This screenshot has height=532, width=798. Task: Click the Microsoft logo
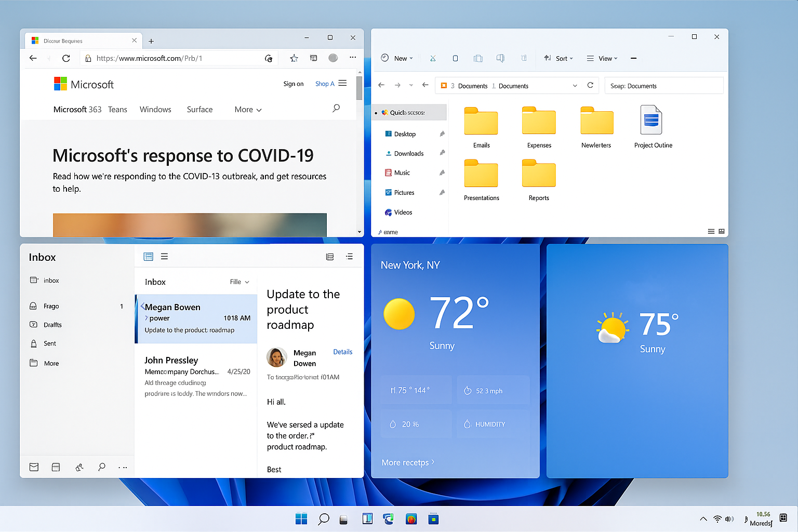point(84,84)
